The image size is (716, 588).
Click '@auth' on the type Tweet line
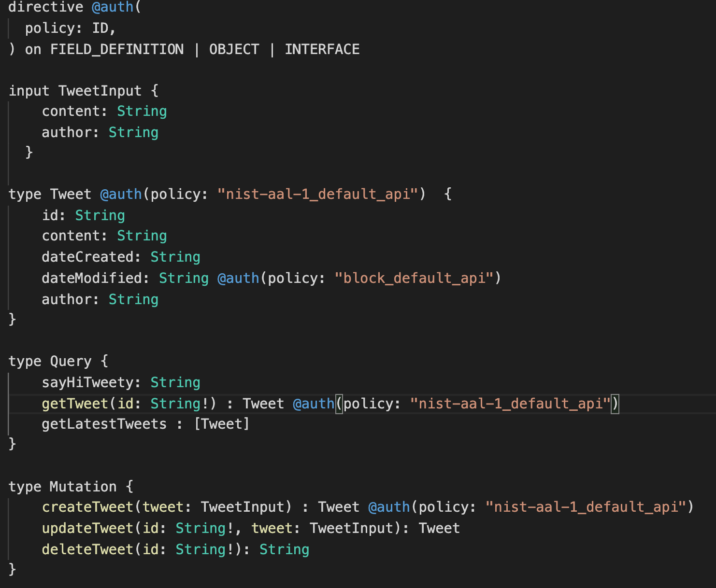(x=121, y=194)
